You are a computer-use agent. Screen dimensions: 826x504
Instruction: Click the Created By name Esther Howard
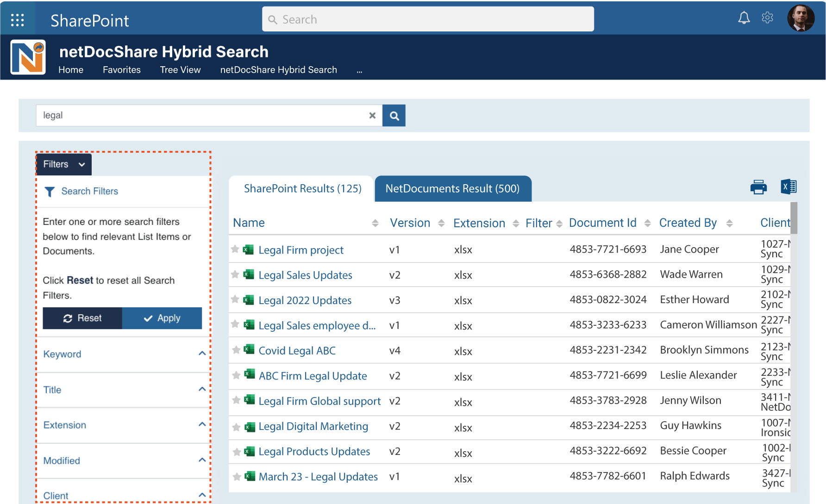pyautogui.click(x=695, y=300)
